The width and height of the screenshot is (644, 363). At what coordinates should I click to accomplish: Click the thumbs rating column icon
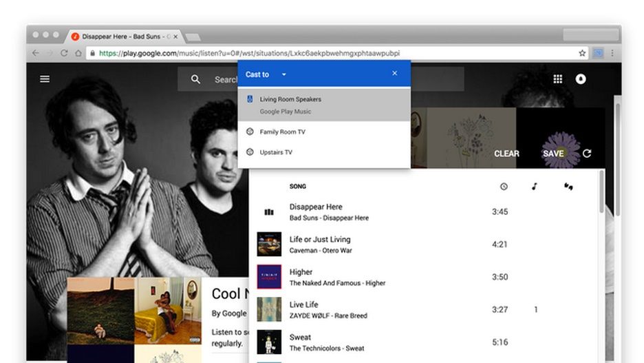coord(568,187)
